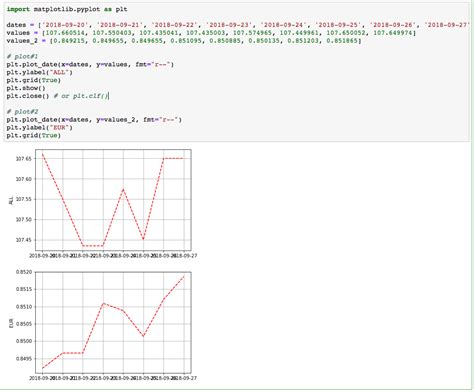The height and width of the screenshot is (392, 474).
Task: Click the last plt.grid(True) line
Action: [33, 136]
